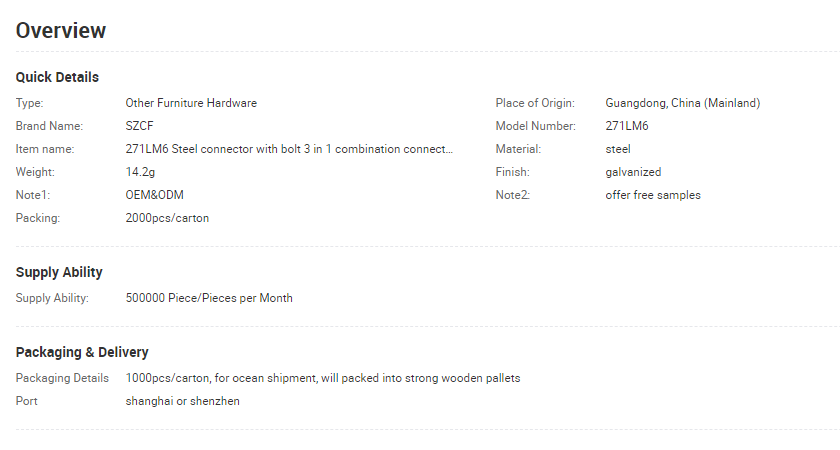
Task: Click the Overview heading
Action: point(61,31)
